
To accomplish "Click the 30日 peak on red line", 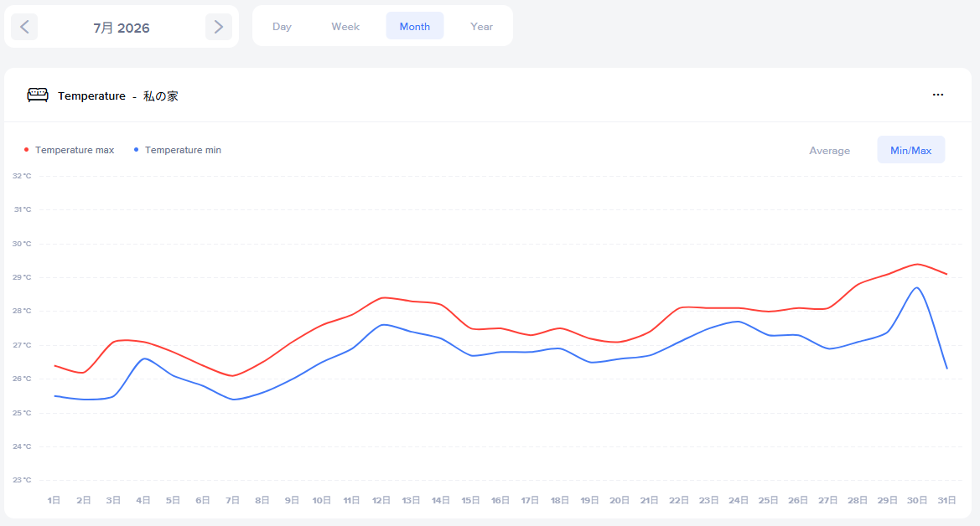I will point(917,264).
